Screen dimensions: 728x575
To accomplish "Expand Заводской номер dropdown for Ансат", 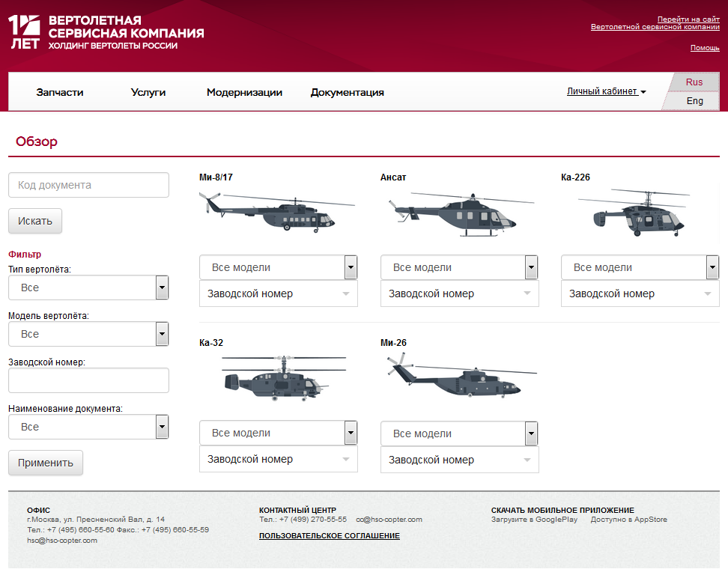I will click(460, 293).
